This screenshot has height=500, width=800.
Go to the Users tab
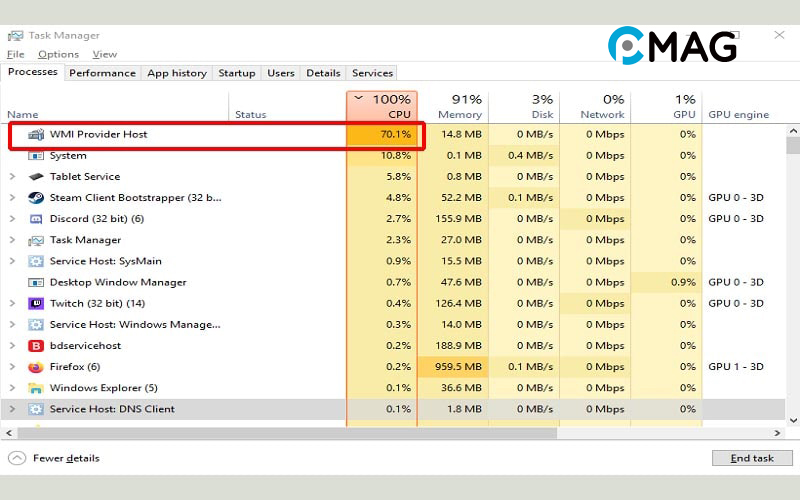click(281, 73)
